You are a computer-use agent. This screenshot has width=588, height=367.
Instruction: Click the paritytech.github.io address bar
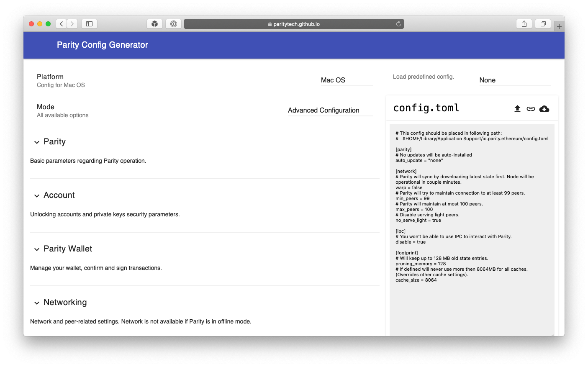point(294,24)
